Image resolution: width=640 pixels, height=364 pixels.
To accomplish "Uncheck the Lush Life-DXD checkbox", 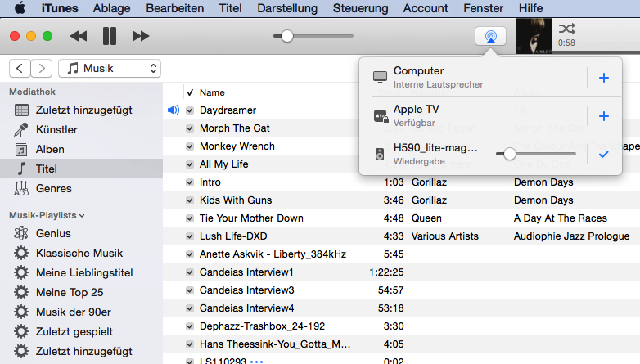I will click(x=190, y=236).
